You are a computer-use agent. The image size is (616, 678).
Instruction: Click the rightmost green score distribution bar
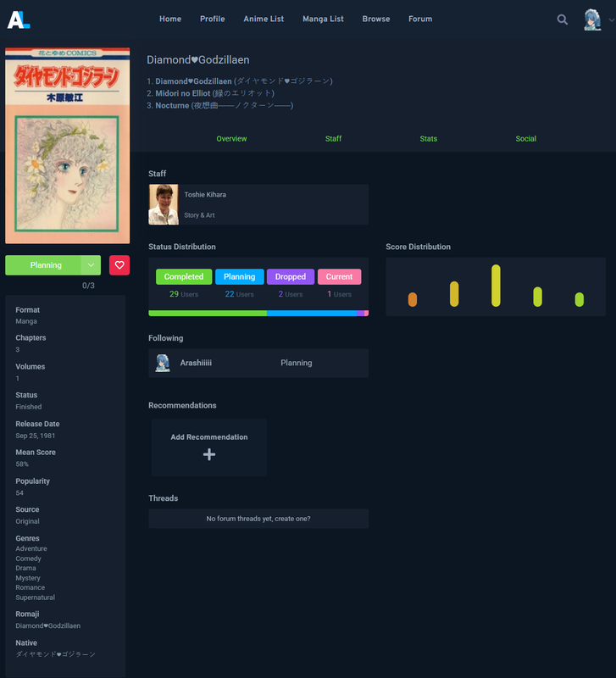pyautogui.click(x=580, y=300)
